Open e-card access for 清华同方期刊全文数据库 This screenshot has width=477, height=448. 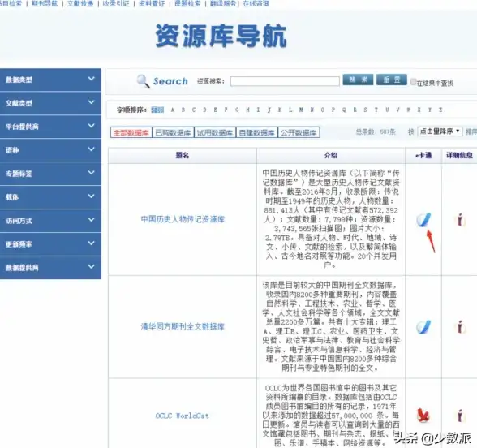pos(423,327)
